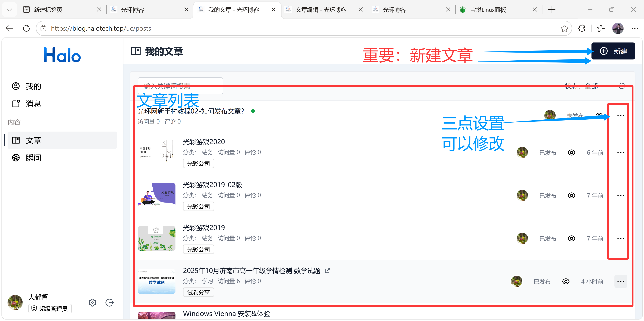Image resolution: width=644 pixels, height=321 pixels.
Task: Open three-dot menu for 光环网新手村教程02 article
Action: pyautogui.click(x=621, y=116)
